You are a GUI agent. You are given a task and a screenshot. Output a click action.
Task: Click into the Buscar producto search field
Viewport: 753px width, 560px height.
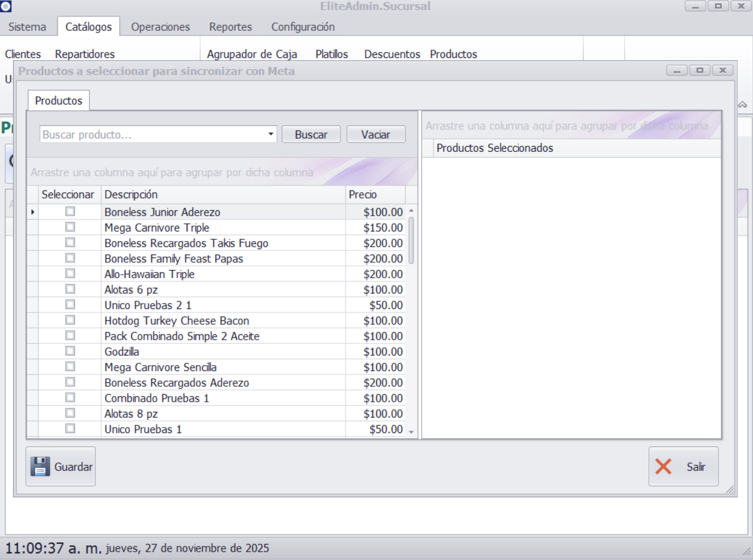(x=152, y=134)
